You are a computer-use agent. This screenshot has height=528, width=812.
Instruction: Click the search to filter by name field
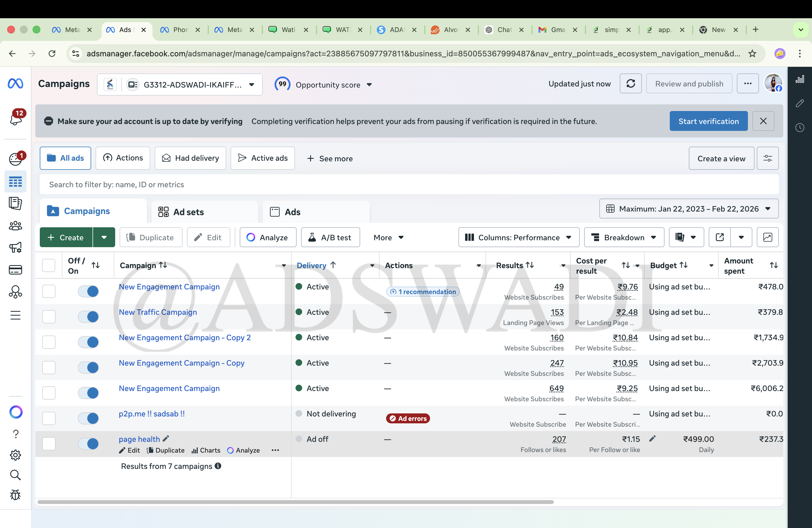239,184
